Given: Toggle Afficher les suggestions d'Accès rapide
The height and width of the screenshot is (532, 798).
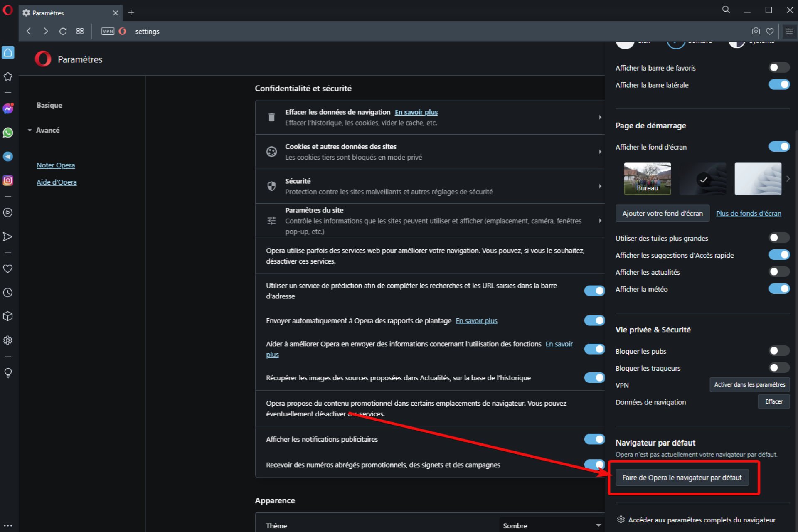Looking at the screenshot, I should (x=779, y=254).
